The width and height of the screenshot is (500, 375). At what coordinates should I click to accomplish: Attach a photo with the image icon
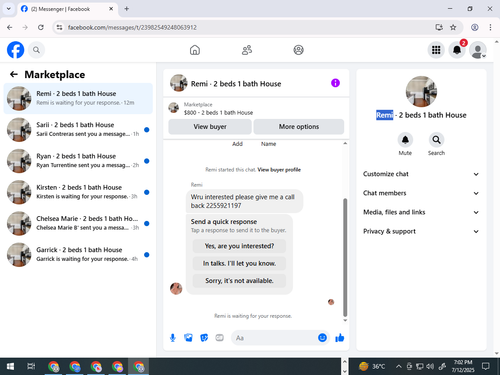[x=188, y=338]
